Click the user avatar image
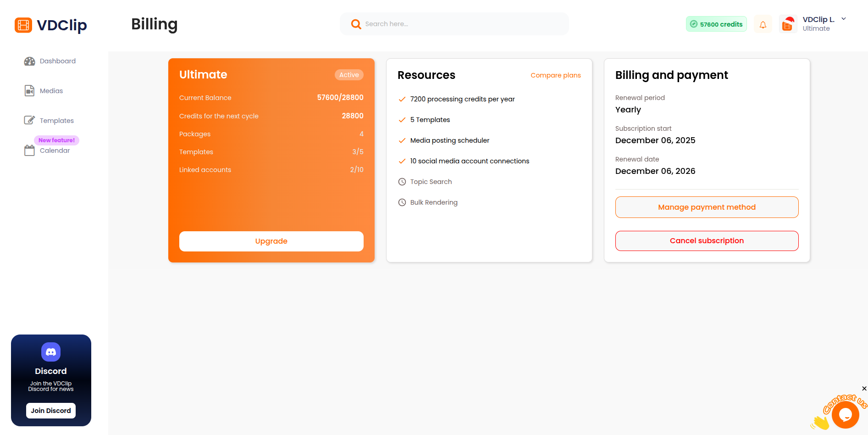Image resolution: width=868 pixels, height=435 pixels. (787, 24)
